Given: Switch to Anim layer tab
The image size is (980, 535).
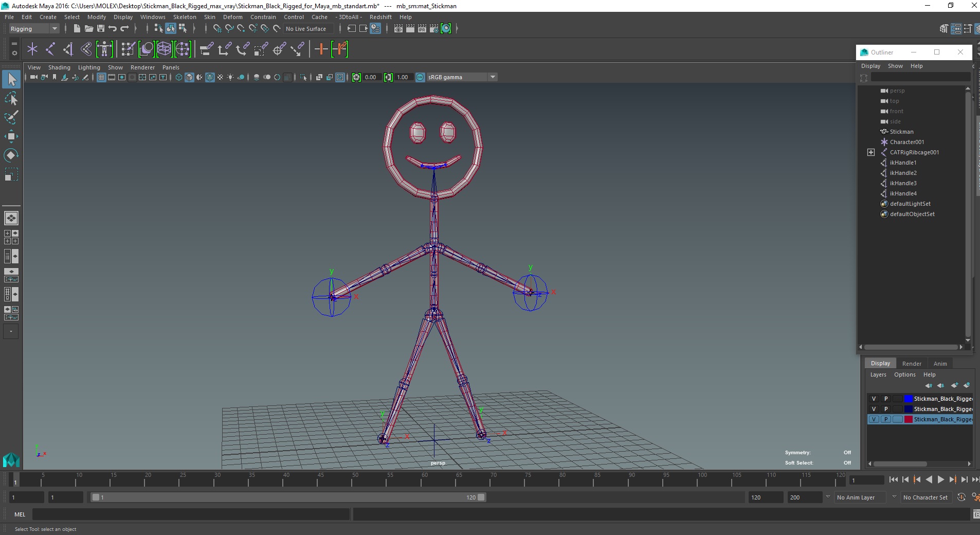Looking at the screenshot, I should pyautogui.click(x=940, y=364).
